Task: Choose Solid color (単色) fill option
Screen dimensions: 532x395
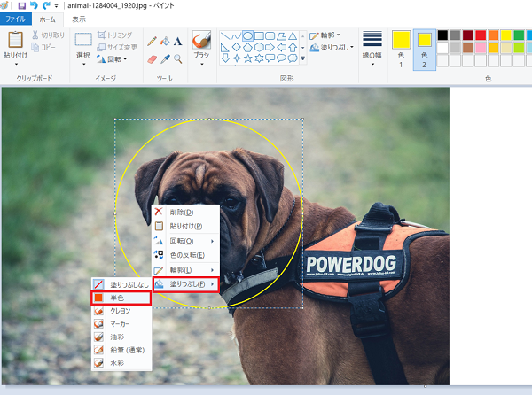Action: pyautogui.click(x=121, y=298)
